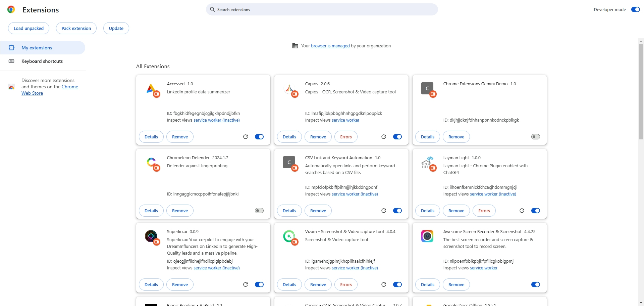Image resolution: width=644 pixels, height=306 pixels.
Task: Open Details for Superlio.ai
Action: (x=151, y=285)
